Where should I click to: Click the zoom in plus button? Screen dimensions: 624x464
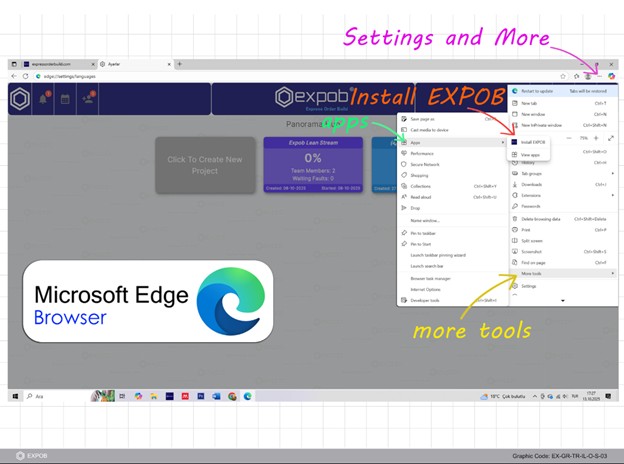pyautogui.click(x=596, y=138)
